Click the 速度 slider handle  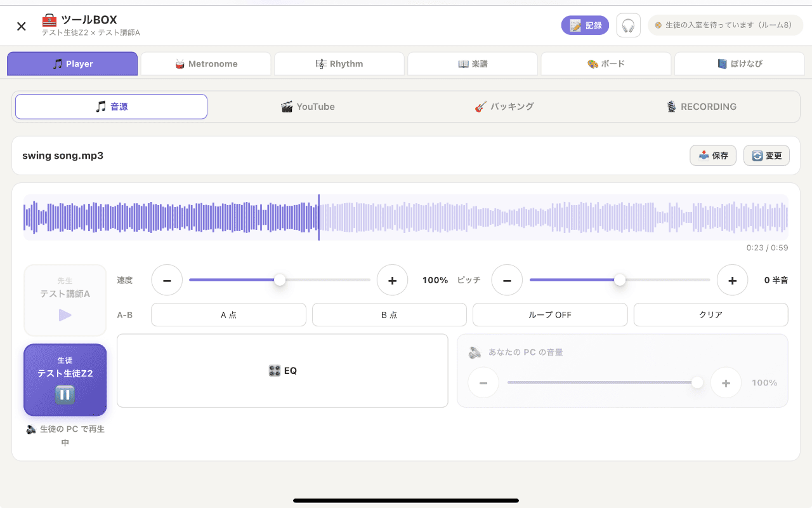pos(280,280)
